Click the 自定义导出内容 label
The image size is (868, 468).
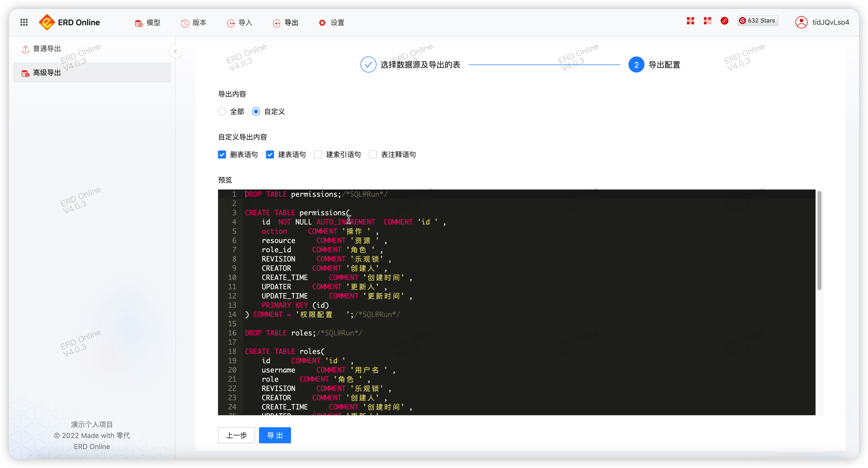[x=242, y=137]
